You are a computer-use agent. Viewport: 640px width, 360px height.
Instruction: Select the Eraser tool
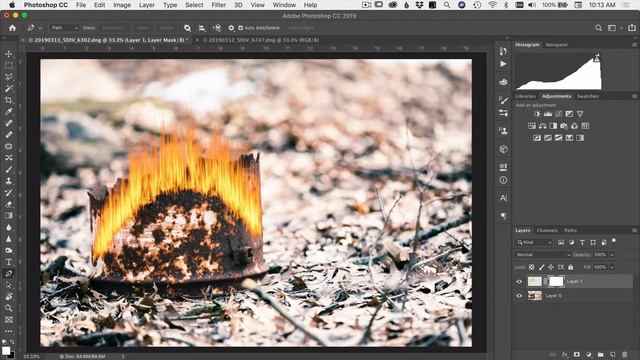point(9,204)
